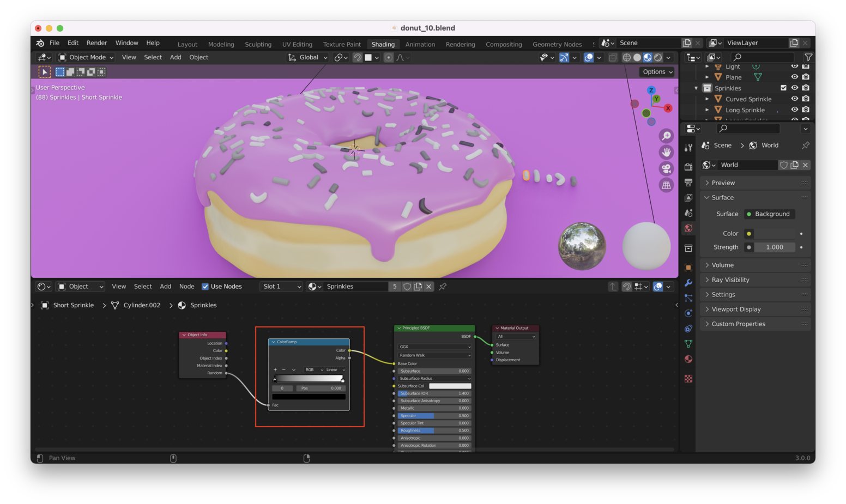The height and width of the screenshot is (504, 846).
Task: Pin the Sprinkles material in node editor
Action: 443,287
